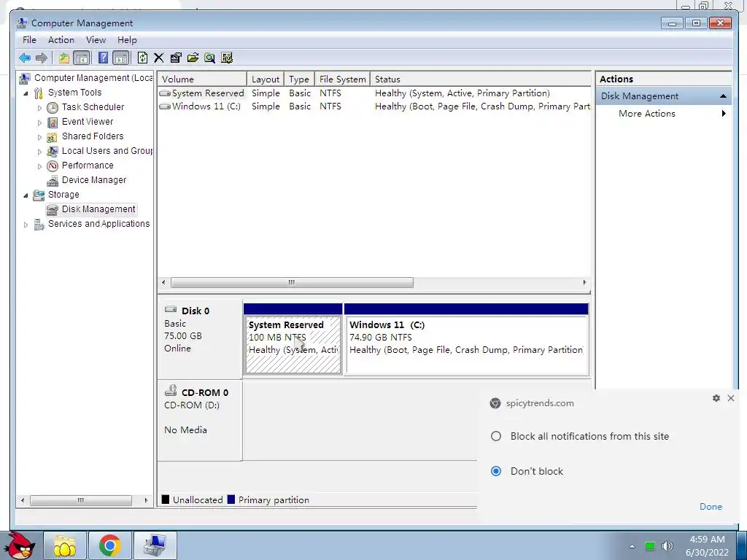Click the black Unallocated legend swatch
Viewport: 747px width, 560px height.
point(166,499)
